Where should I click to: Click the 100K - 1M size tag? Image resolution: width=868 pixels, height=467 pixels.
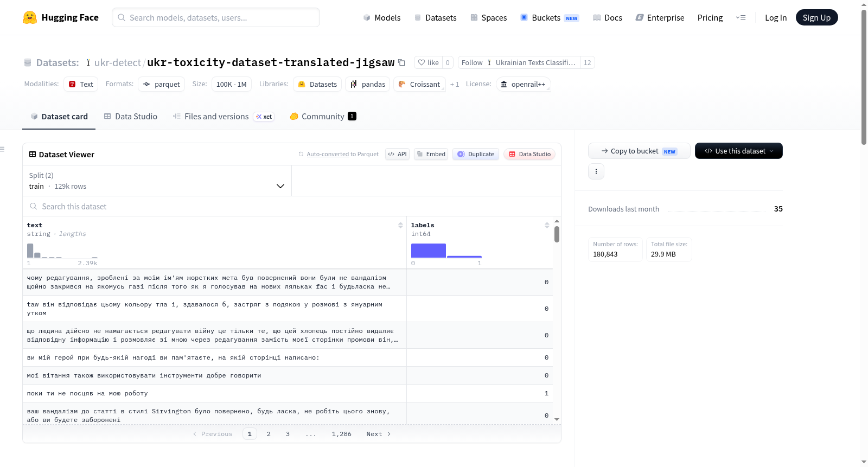[x=231, y=84]
